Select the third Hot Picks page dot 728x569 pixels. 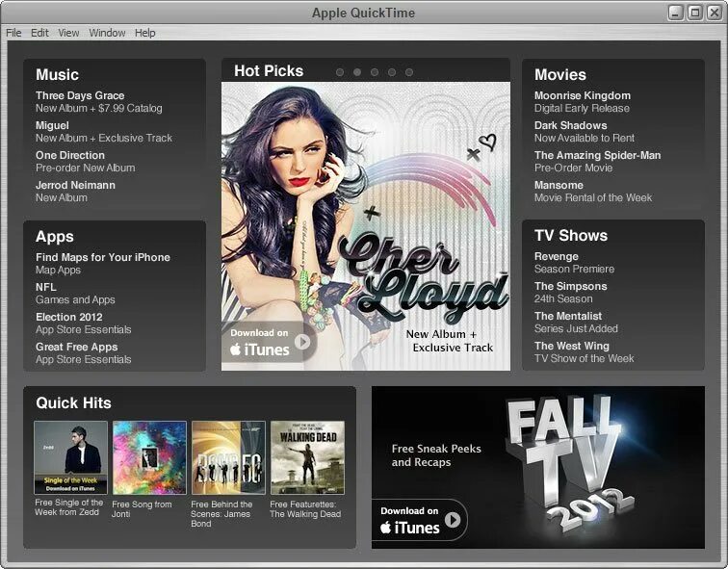[375, 72]
